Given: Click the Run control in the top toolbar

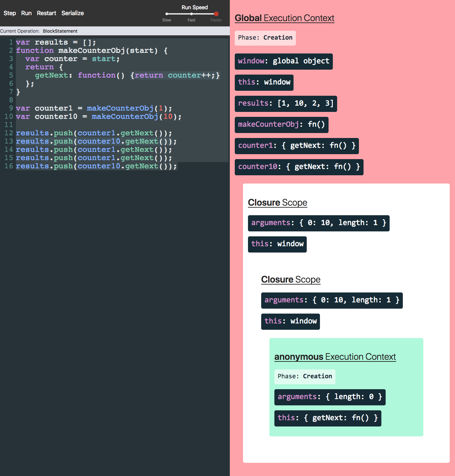Looking at the screenshot, I should (26, 13).
